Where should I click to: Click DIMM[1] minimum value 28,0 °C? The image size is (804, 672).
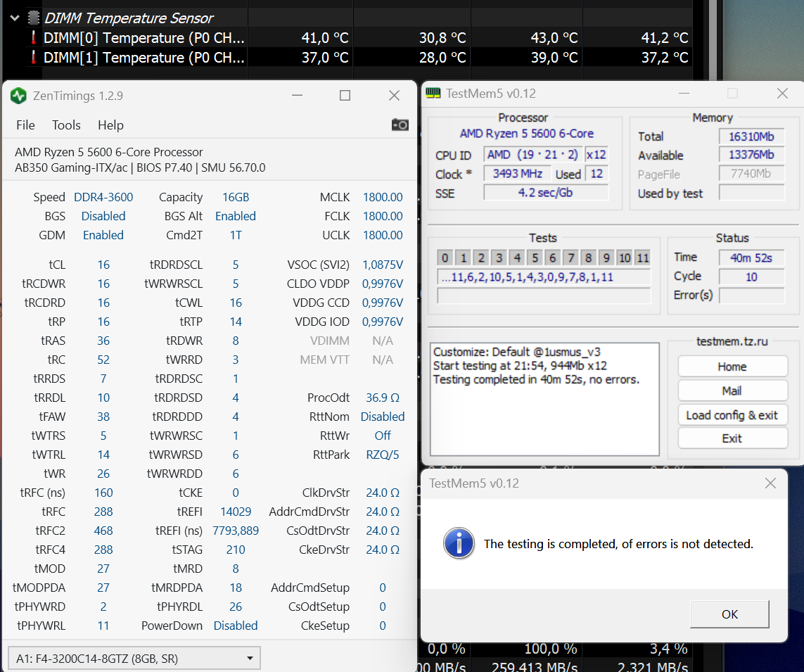point(442,58)
